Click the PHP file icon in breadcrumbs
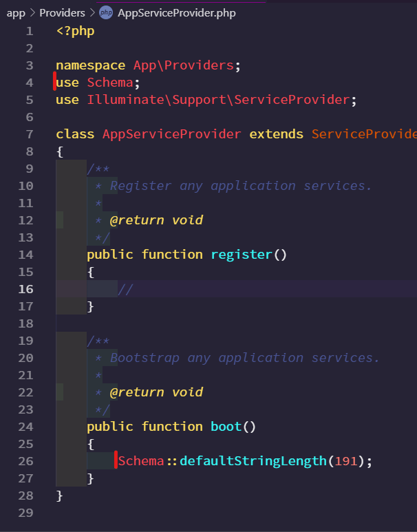The width and height of the screenshot is (417, 532). [x=106, y=13]
